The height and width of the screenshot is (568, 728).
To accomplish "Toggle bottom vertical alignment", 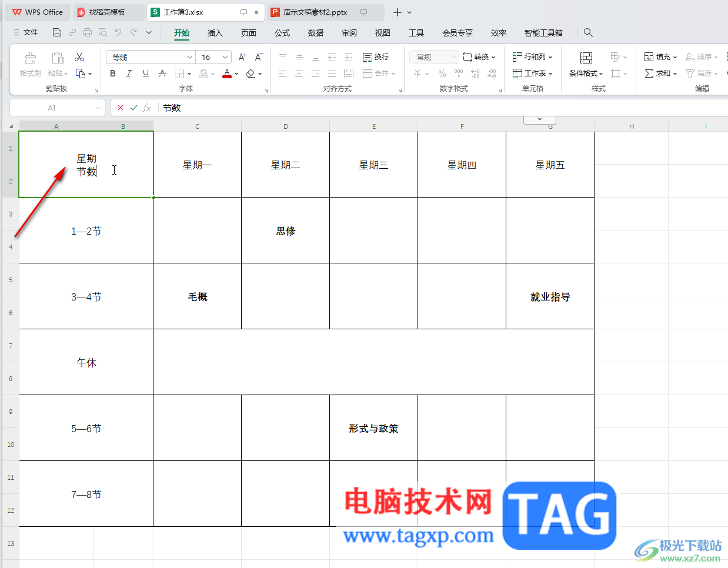I will coord(316,57).
